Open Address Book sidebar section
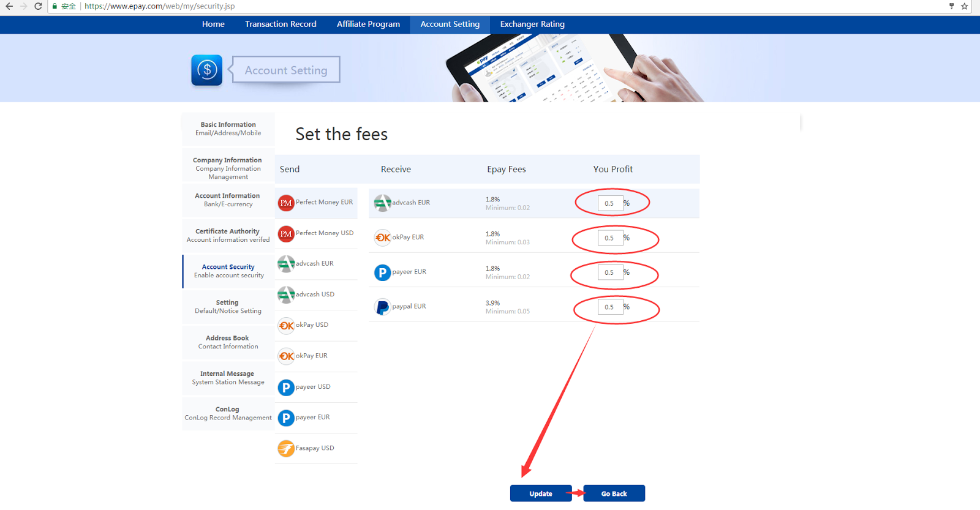The width and height of the screenshot is (980, 510). 228,342
